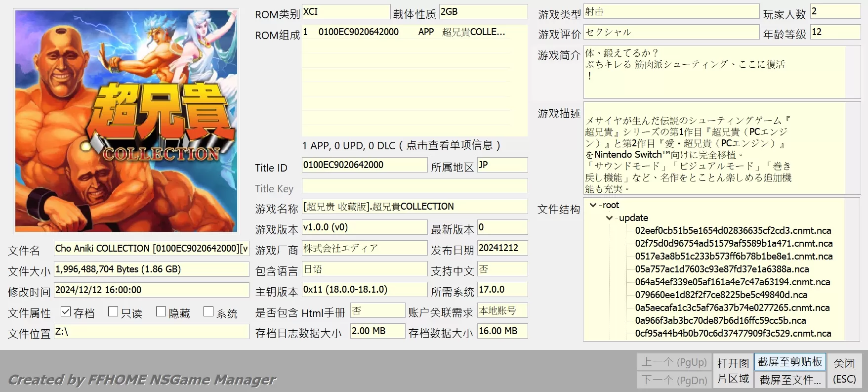Click 截屏至剪贴板 screenshot to clipboard button
Viewport: 868px width, 392px height.
789,362
